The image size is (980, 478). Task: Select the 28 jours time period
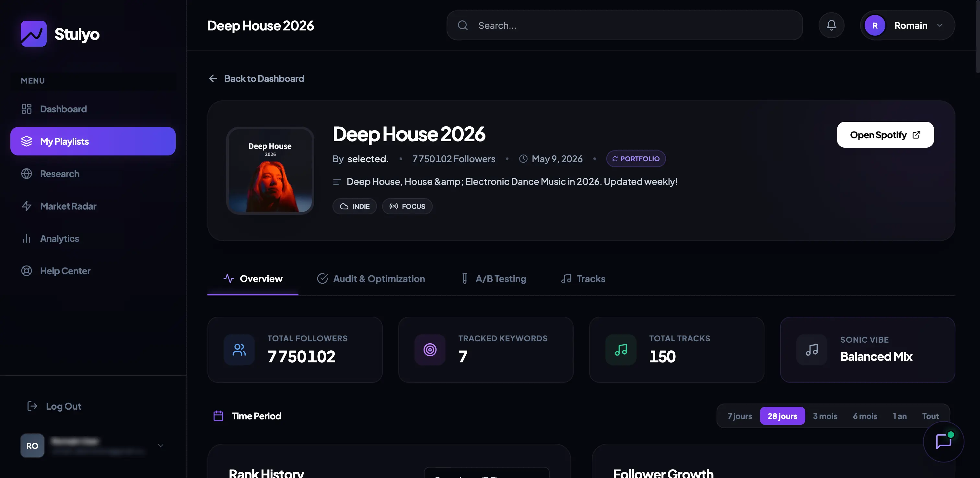pyautogui.click(x=782, y=415)
